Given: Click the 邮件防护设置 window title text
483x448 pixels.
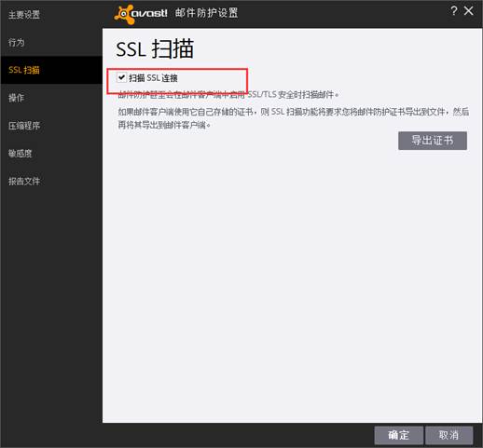Looking at the screenshot, I should pyautogui.click(x=206, y=13).
